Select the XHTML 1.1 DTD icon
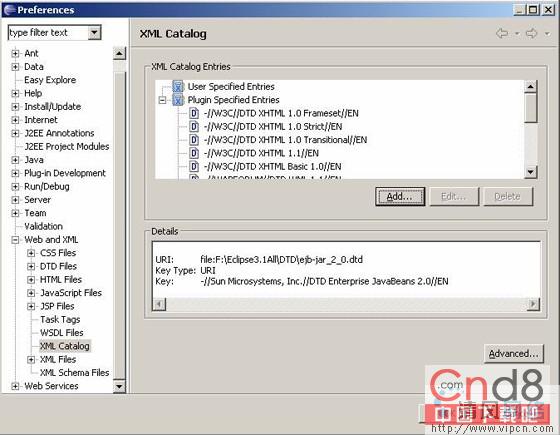Image resolution: width=560 pixels, height=435 pixels. (x=194, y=153)
